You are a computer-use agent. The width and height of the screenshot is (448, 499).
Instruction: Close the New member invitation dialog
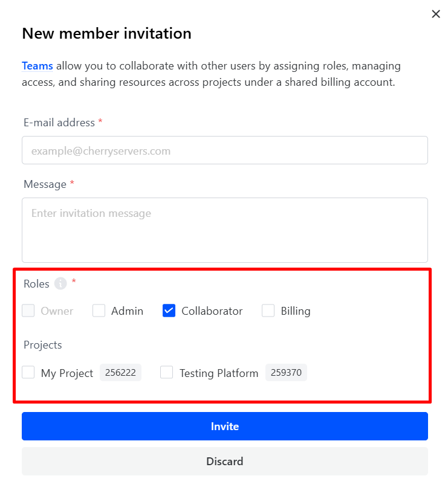[x=436, y=14]
